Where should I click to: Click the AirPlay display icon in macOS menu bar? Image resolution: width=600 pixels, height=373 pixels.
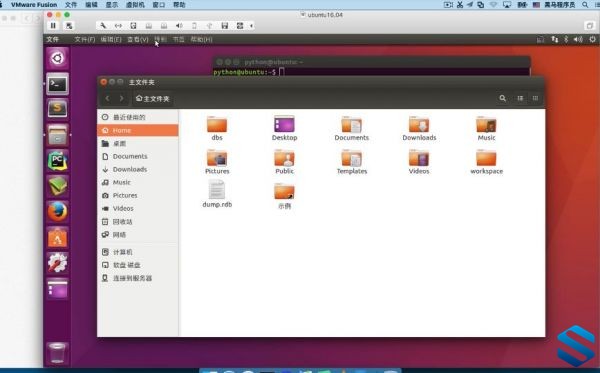(507, 5)
